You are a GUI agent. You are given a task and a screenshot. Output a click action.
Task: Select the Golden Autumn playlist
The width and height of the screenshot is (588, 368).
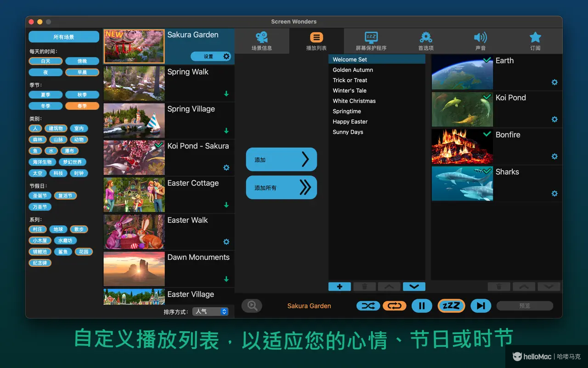(x=377, y=70)
